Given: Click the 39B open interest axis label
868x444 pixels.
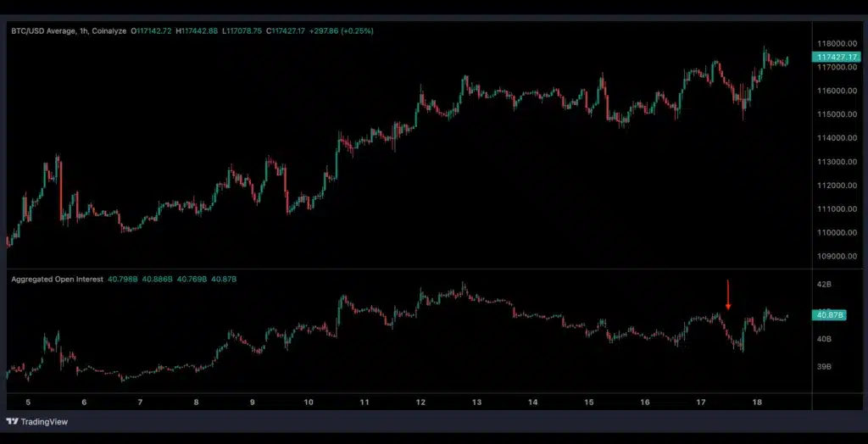Looking at the screenshot, I should (x=824, y=367).
